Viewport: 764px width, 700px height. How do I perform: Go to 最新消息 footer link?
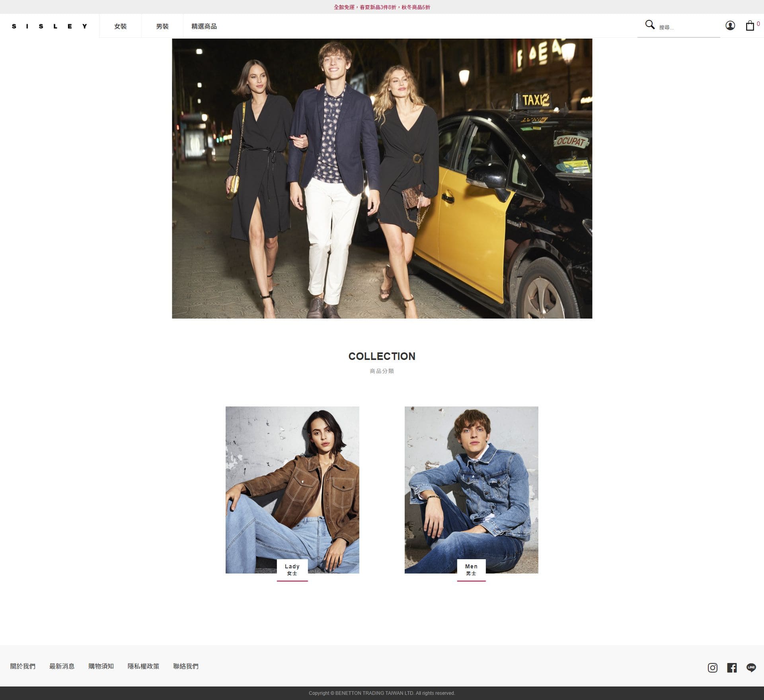tap(62, 666)
